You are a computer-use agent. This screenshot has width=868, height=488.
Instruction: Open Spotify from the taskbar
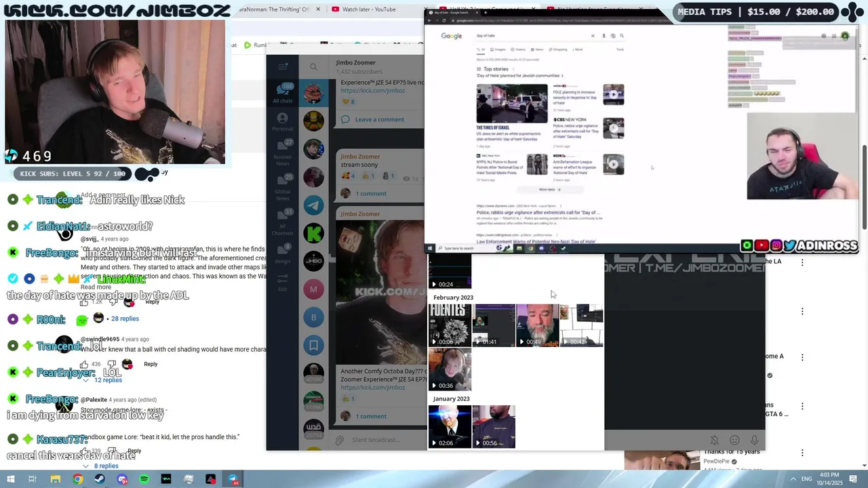tap(144, 479)
